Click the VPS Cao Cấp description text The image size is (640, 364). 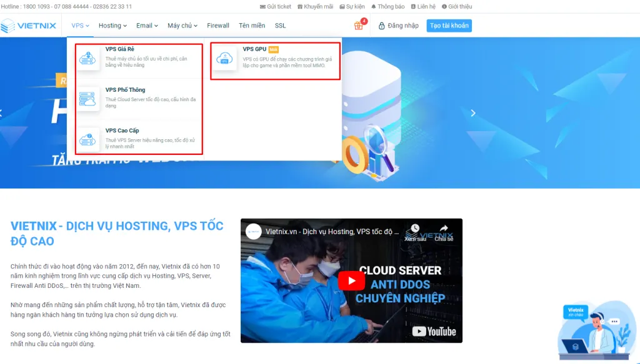pyautogui.click(x=150, y=143)
